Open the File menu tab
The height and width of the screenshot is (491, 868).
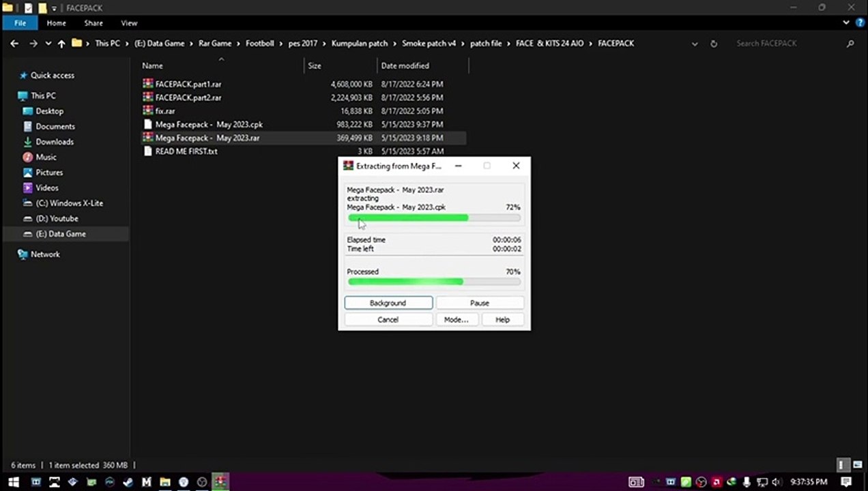pos(20,23)
